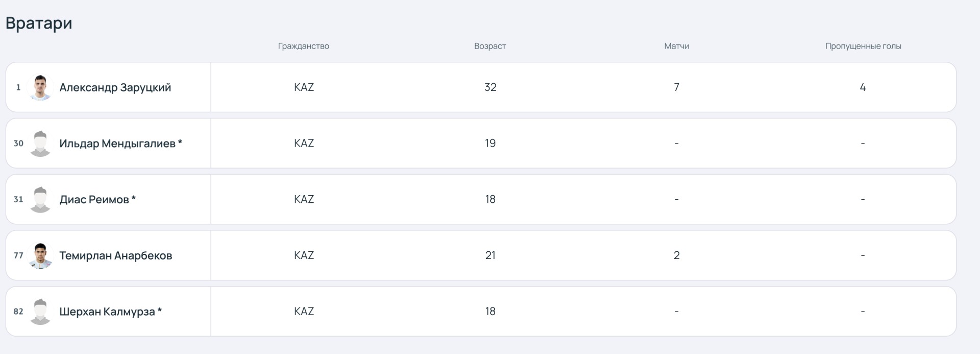Click Диас Реимов placeholder avatar icon
Viewport: 980px width, 354px height.
[40, 199]
